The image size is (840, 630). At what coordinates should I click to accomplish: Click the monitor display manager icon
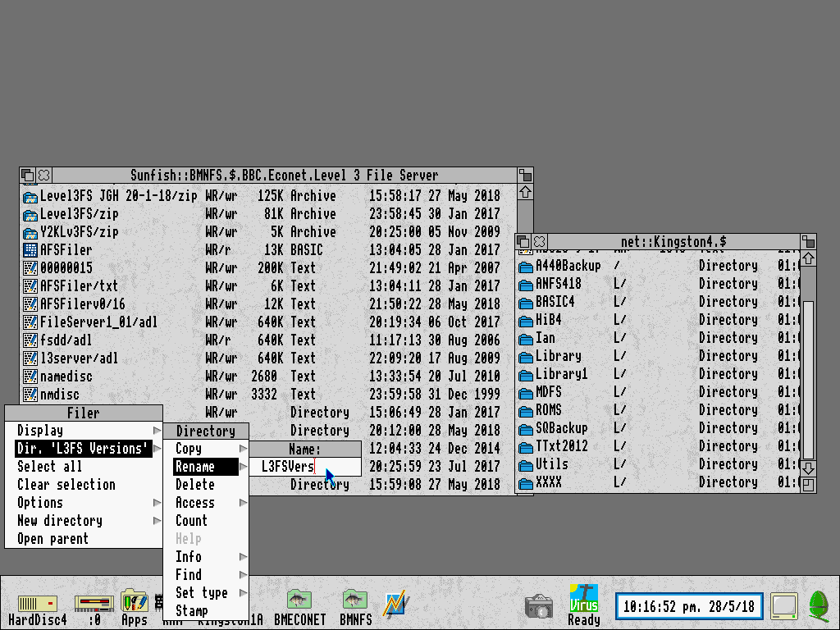784,606
